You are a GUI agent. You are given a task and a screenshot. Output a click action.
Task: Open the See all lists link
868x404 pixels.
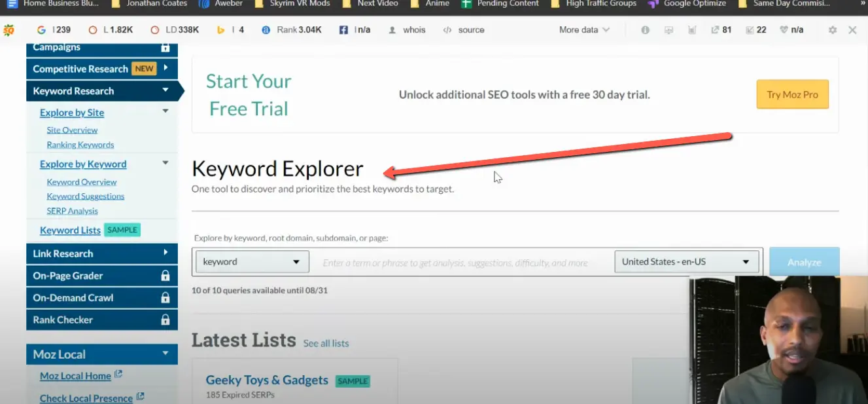coord(326,343)
